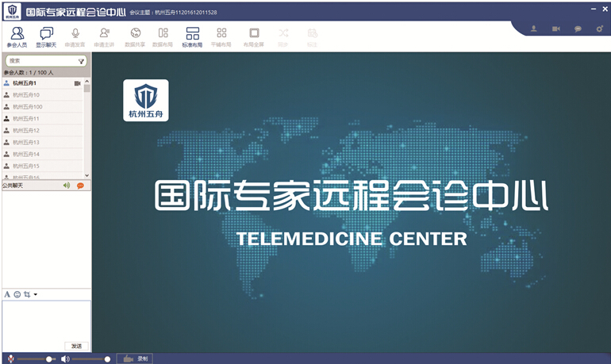The width and height of the screenshot is (611, 364).
Task: Insert emoji using the smiley icon
Action: [17, 294]
